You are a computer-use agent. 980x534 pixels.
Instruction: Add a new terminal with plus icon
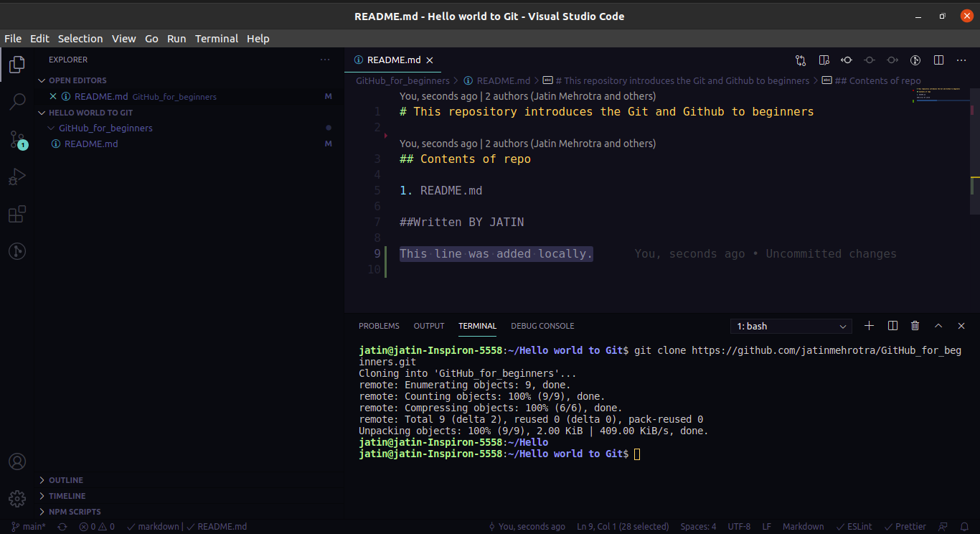[x=870, y=326]
